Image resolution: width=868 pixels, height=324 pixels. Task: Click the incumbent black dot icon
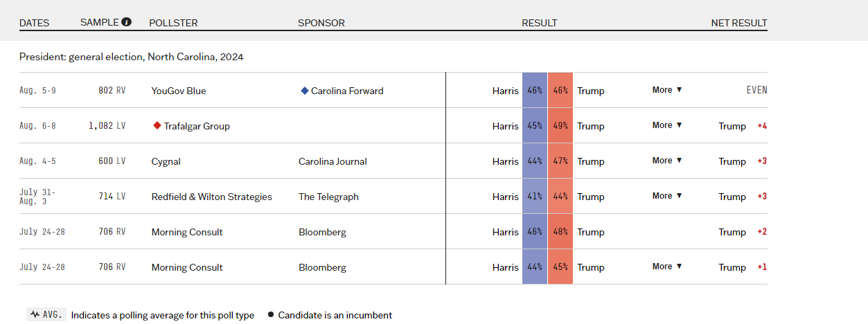click(270, 315)
